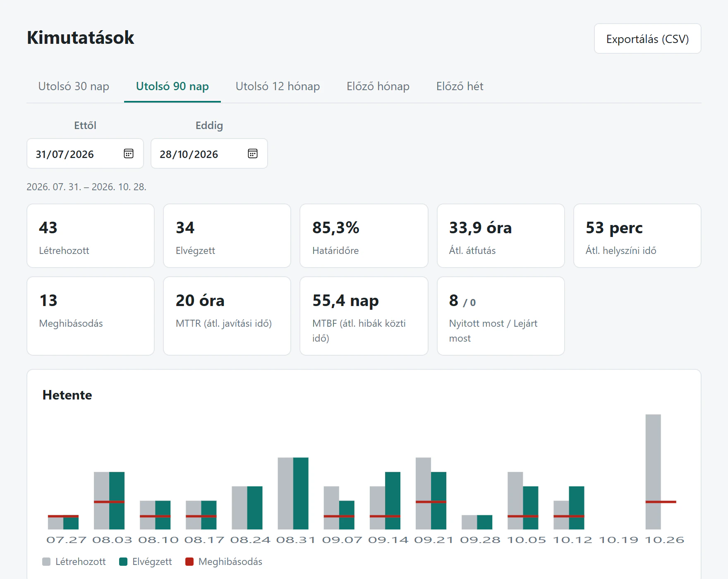
Task: Click the Eddig date field showing 28/10/2026
Action: click(x=209, y=153)
